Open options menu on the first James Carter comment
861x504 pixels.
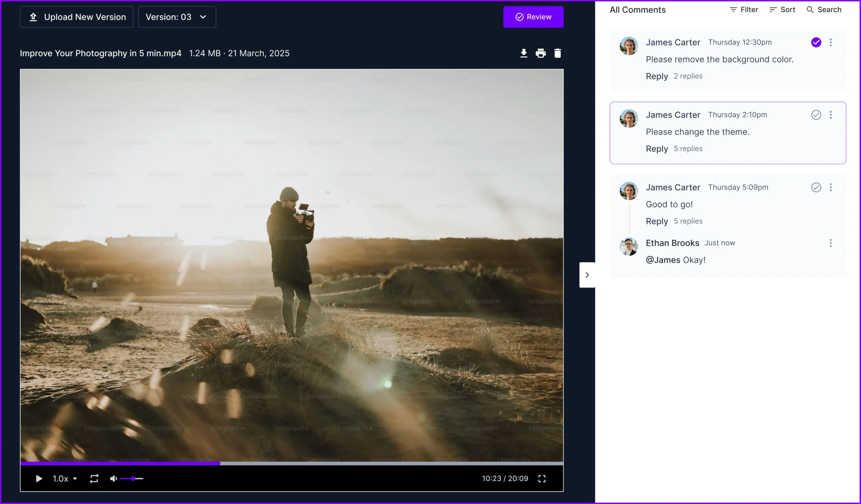831,42
